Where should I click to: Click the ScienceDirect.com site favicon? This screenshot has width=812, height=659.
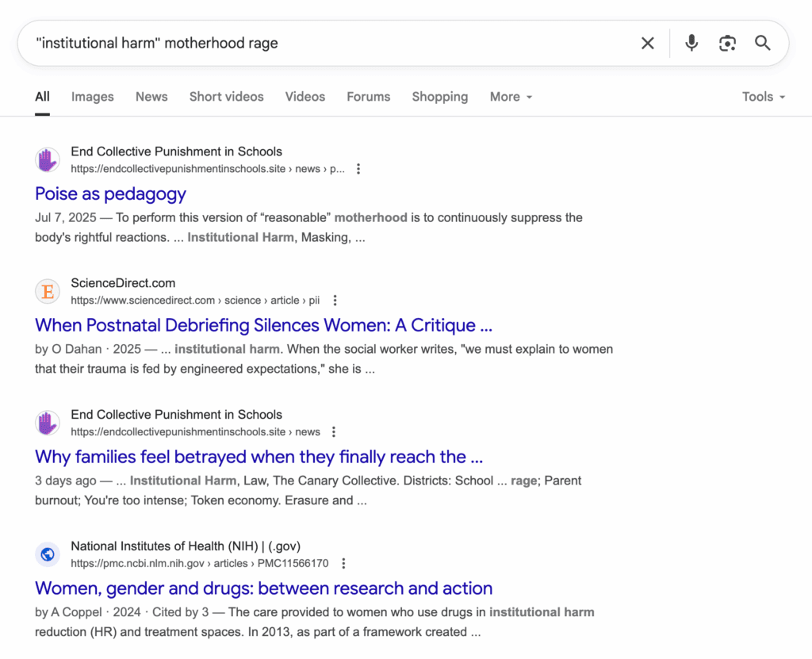[47, 291]
